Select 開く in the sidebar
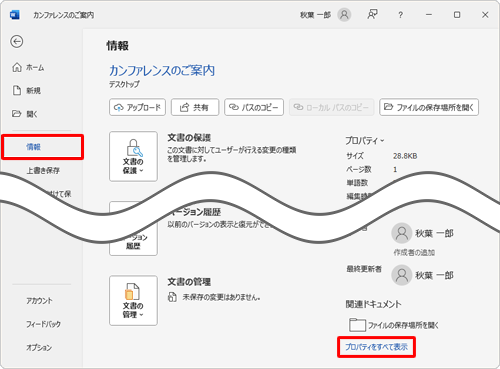The height and width of the screenshot is (369, 500). pos(25,114)
